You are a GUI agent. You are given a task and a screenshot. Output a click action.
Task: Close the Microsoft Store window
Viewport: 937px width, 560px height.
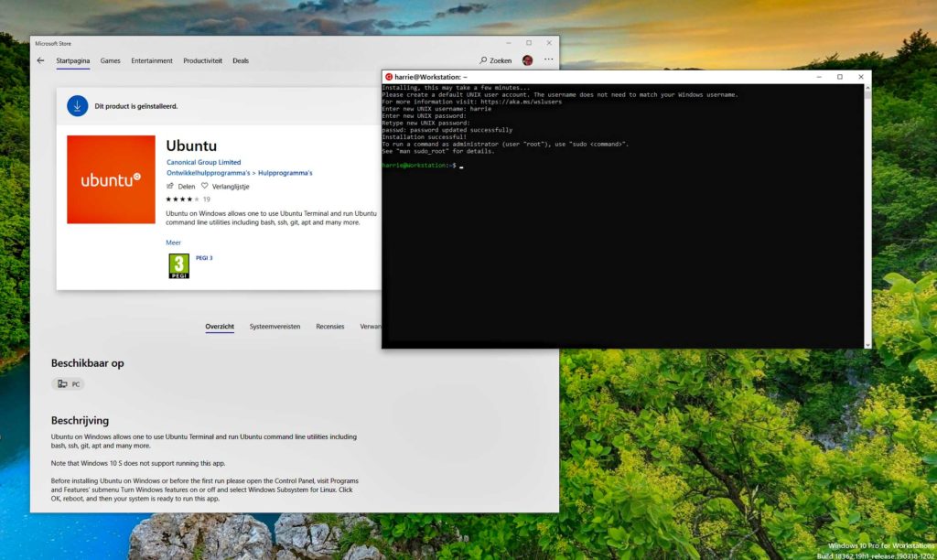(x=549, y=43)
